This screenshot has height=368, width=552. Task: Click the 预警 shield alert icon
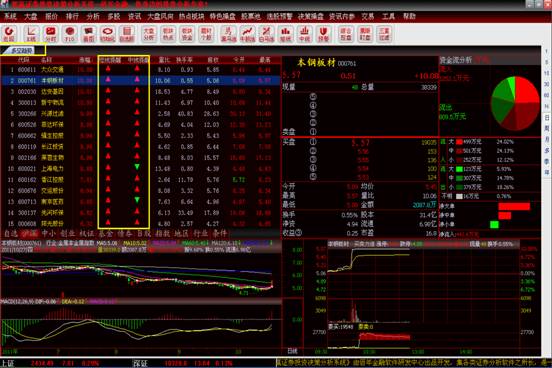pos(324,34)
